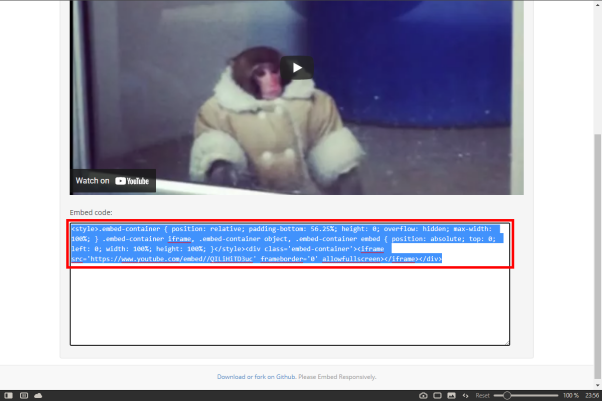Screen dimensions: 602x401
Task: Open the capture page icon in status bar
Action: [423, 396]
